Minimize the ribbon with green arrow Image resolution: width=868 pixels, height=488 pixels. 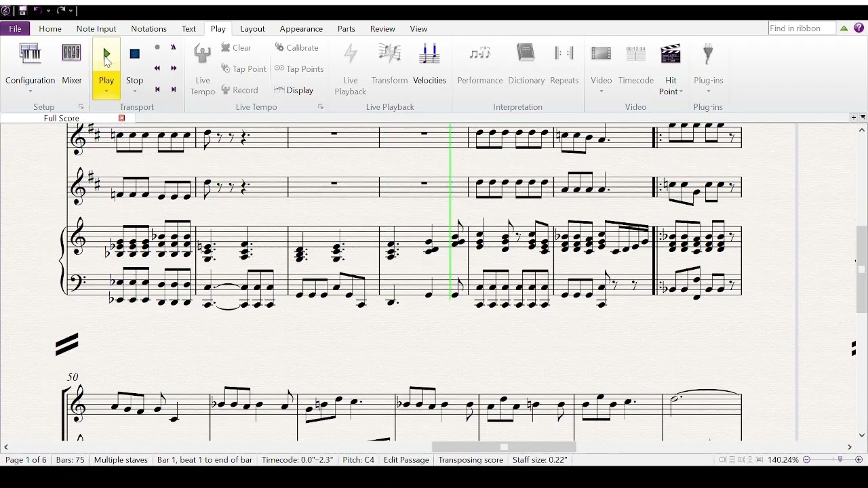point(844,28)
